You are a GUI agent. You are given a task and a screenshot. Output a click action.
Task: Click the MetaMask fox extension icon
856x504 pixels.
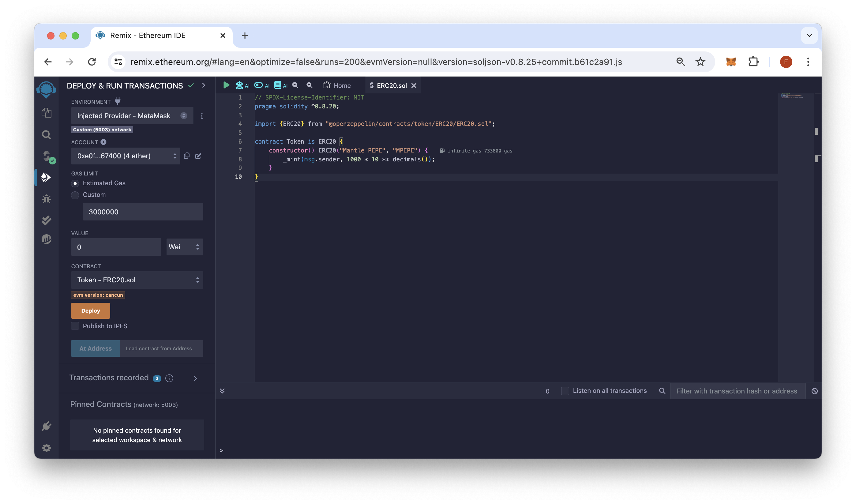(x=731, y=62)
